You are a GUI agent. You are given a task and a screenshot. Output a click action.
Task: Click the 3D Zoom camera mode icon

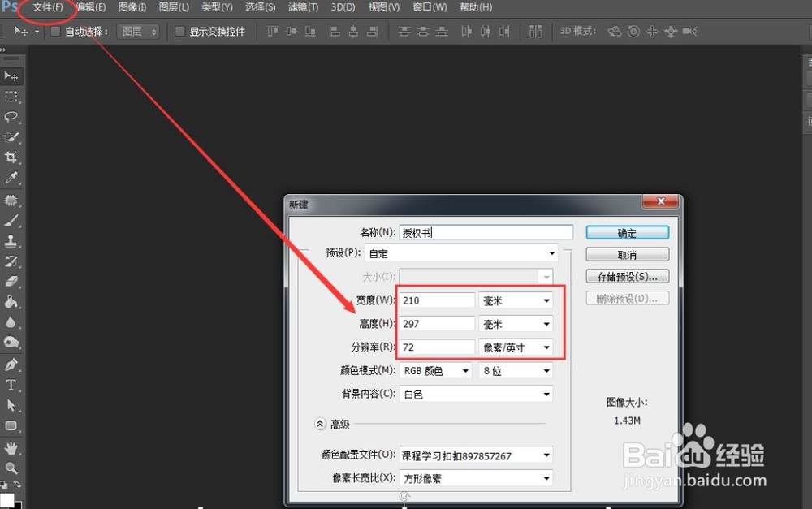pyautogui.click(x=689, y=32)
